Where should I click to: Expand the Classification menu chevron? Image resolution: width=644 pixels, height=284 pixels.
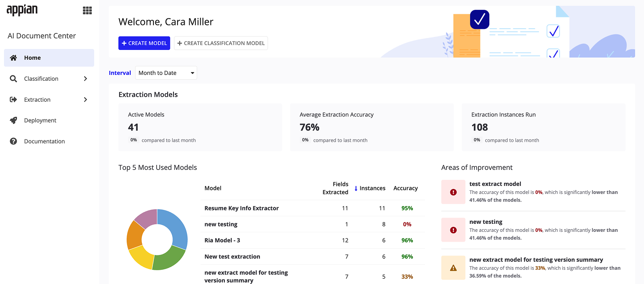(x=86, y=79)
